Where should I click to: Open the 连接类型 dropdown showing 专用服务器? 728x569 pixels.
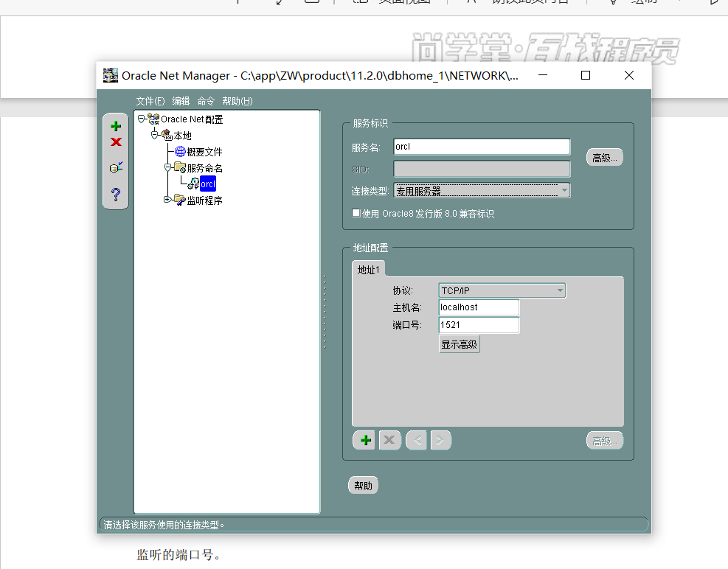click(x=482, y=190)
